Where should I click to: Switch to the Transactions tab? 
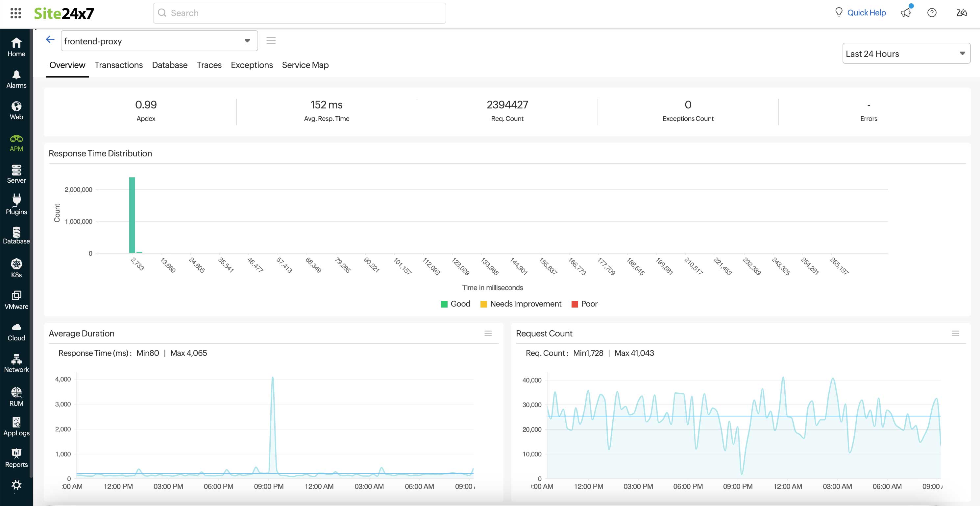click(118, 65)
